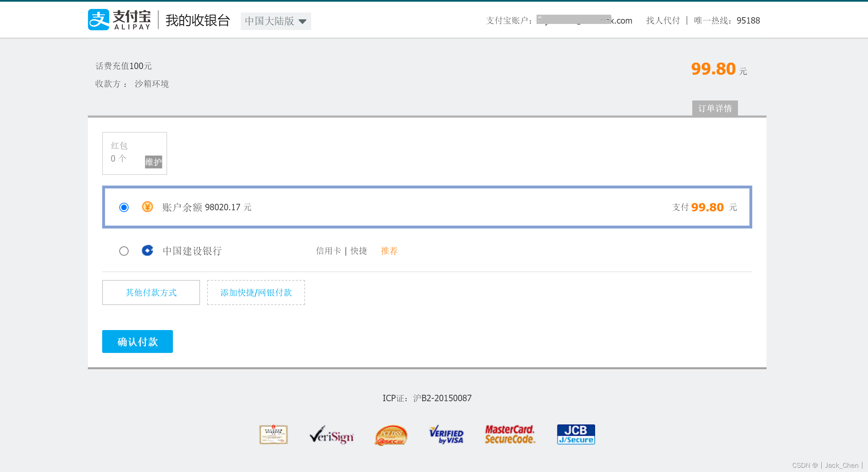868x472 pixels.
Task: Click the 红包 red envelope box
Action: click(x=134, y=153)
